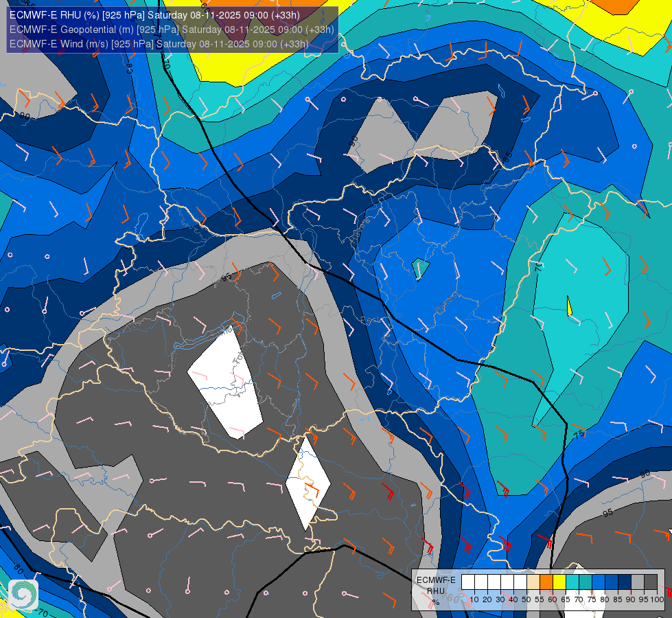
Task: Click the legend scale value 20
Action: pyautogui.click(x=487, y=599)
